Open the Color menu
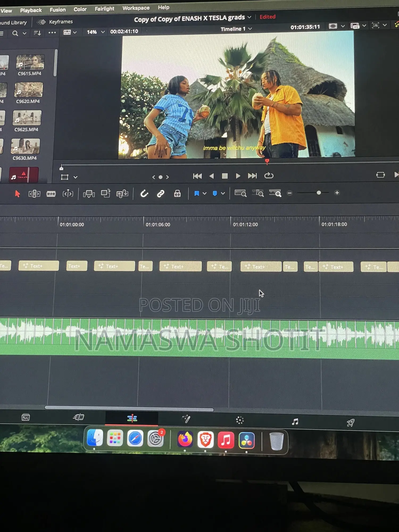 (80, 9)
